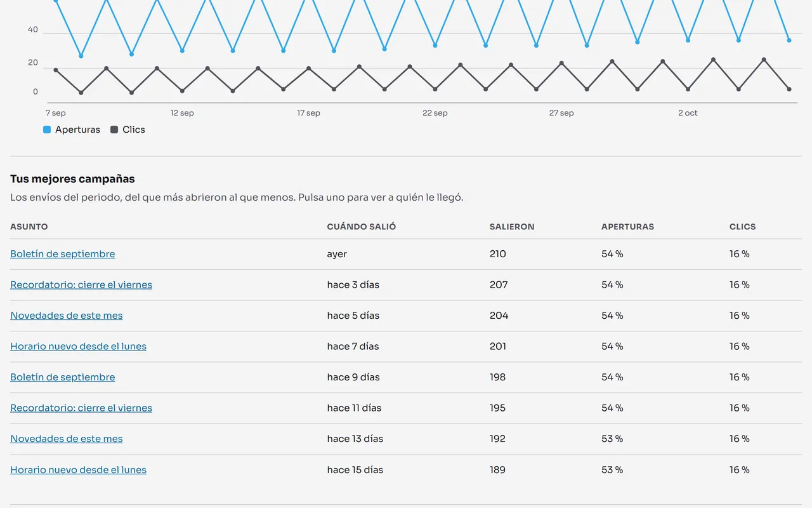Click the SALIERON column header
812x508 pixels.
(512, 227)
